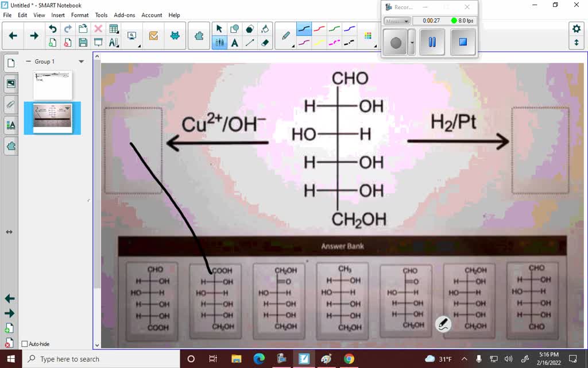Move toolbar to bottom of window

(x=577, y=43)
